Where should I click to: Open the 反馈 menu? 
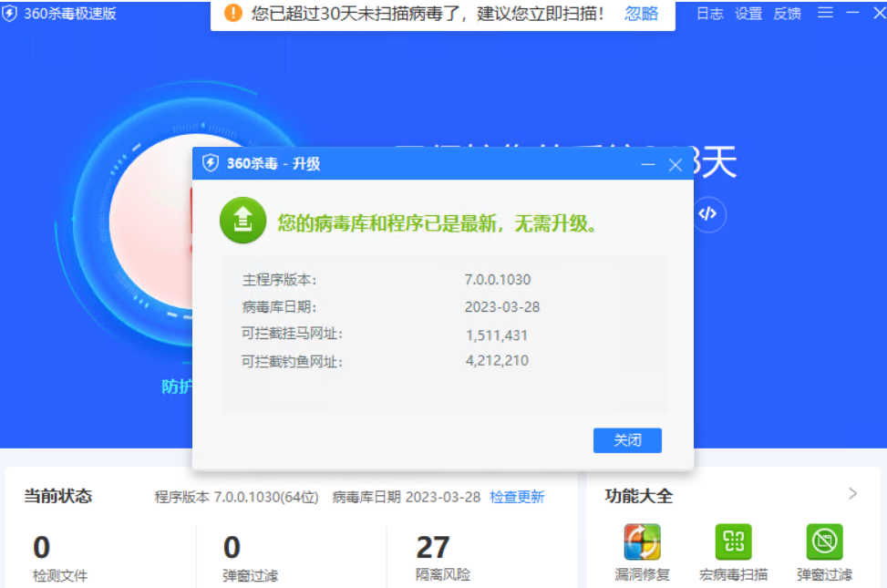788,13
